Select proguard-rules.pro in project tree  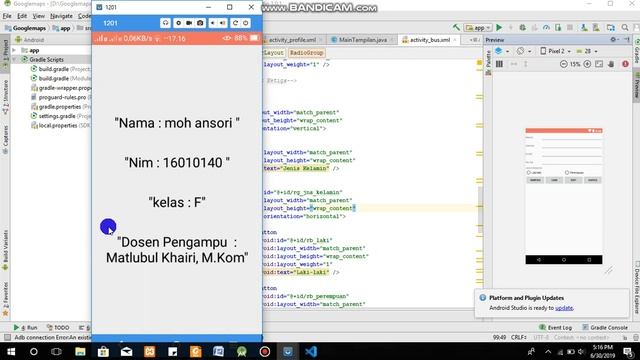pos(62,97)
